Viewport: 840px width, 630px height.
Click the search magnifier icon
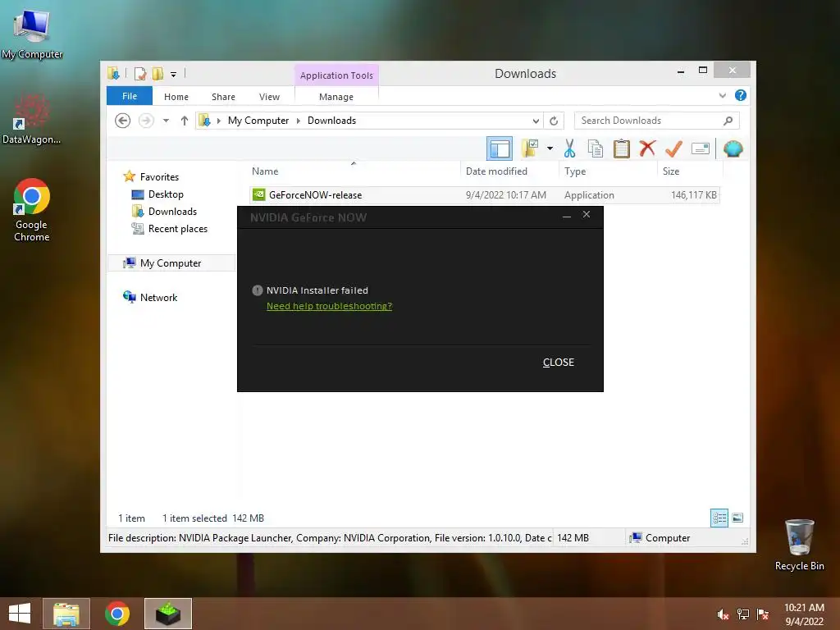pyautogui.click(x=728, y=121)
